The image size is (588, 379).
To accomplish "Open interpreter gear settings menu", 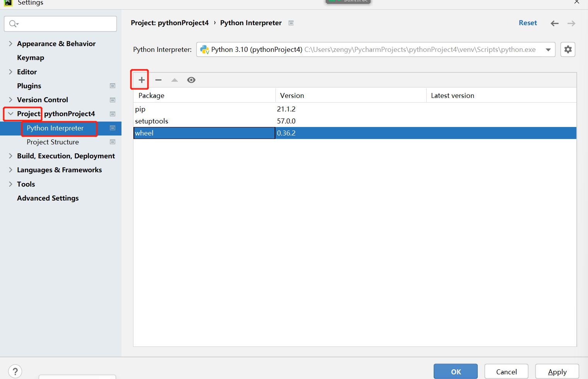I will pos(568,50).
